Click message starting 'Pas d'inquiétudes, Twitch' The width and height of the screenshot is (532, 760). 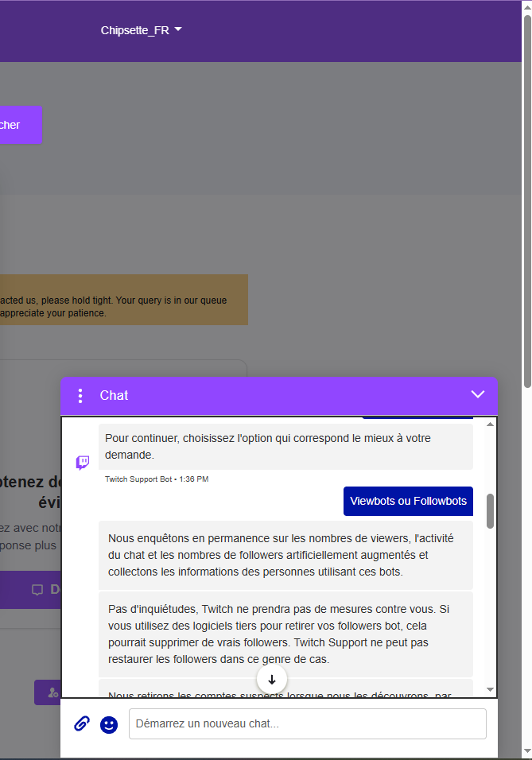tap(285, 634)
